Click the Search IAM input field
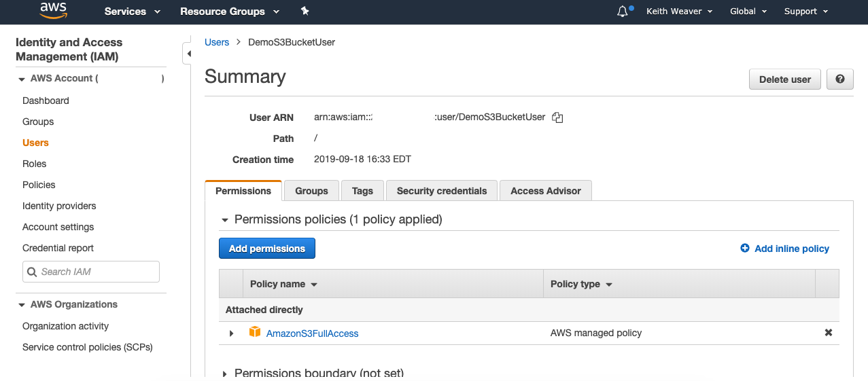This screenshot has width=868, height=381. tap(91, 272)
